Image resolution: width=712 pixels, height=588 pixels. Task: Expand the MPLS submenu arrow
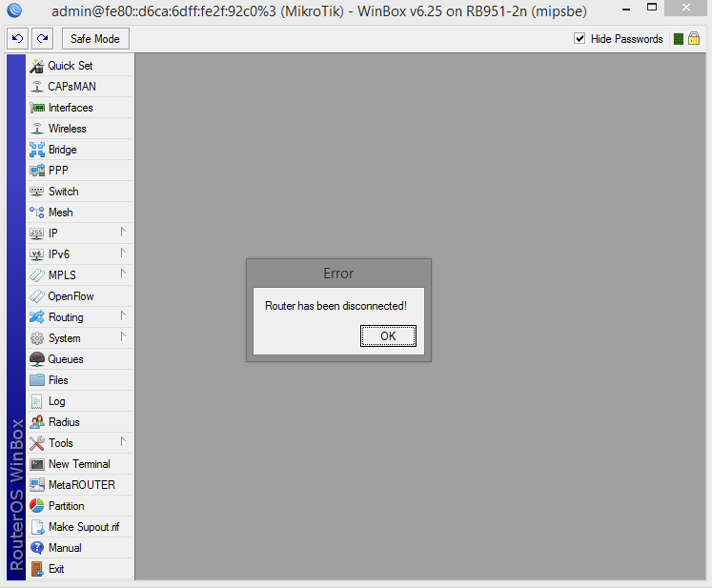tap(123, 274)
